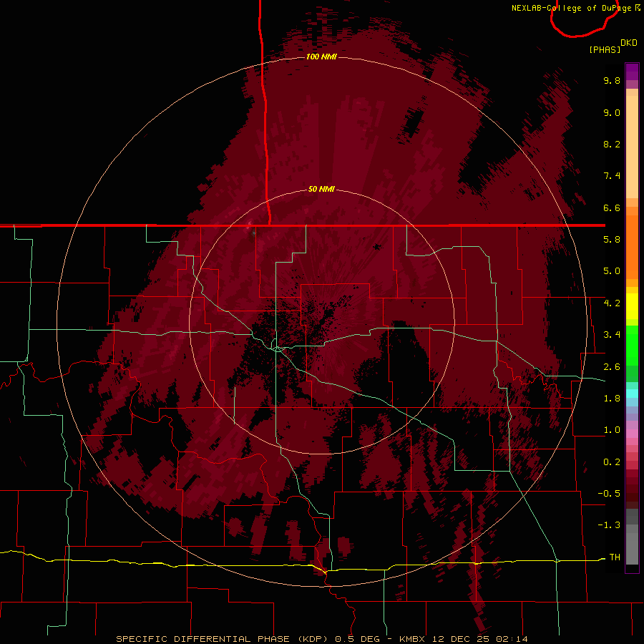Click the 2.6 legend value

612,367
